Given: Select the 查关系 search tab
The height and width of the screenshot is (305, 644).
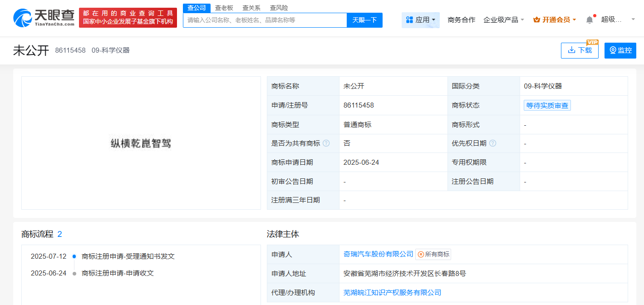Looking at the screenshot, I should pos(251,8).
